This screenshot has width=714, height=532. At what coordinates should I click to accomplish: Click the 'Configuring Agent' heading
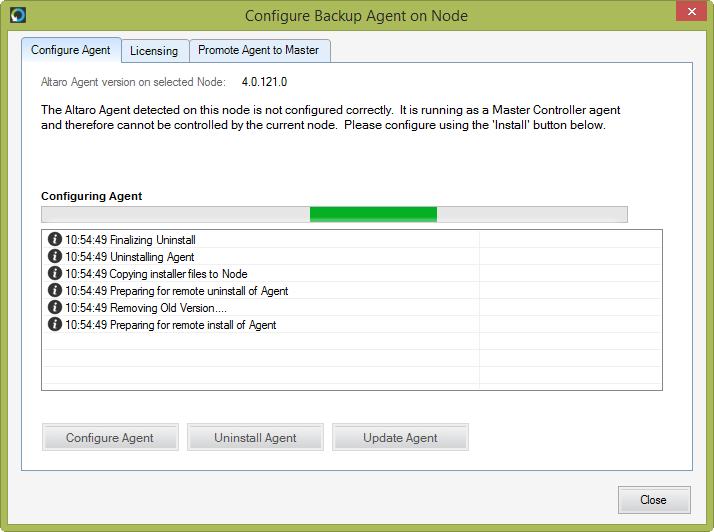(92, 196)
